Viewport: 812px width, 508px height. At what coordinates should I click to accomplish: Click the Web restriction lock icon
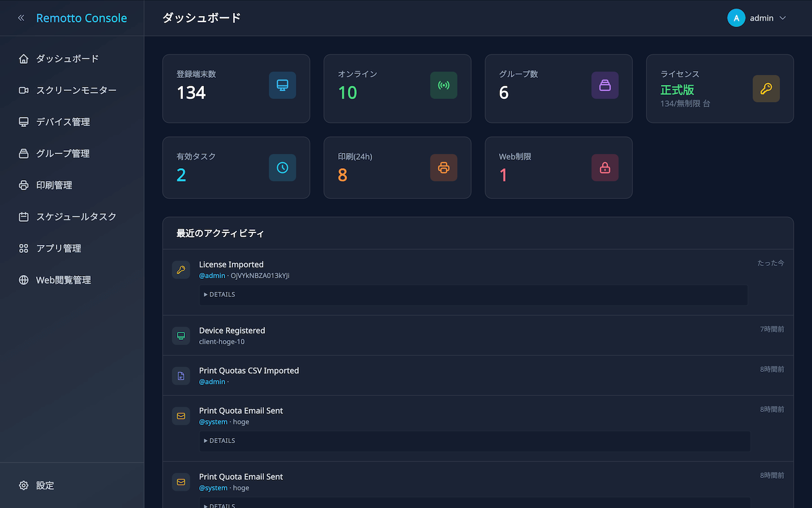point(605,168)
